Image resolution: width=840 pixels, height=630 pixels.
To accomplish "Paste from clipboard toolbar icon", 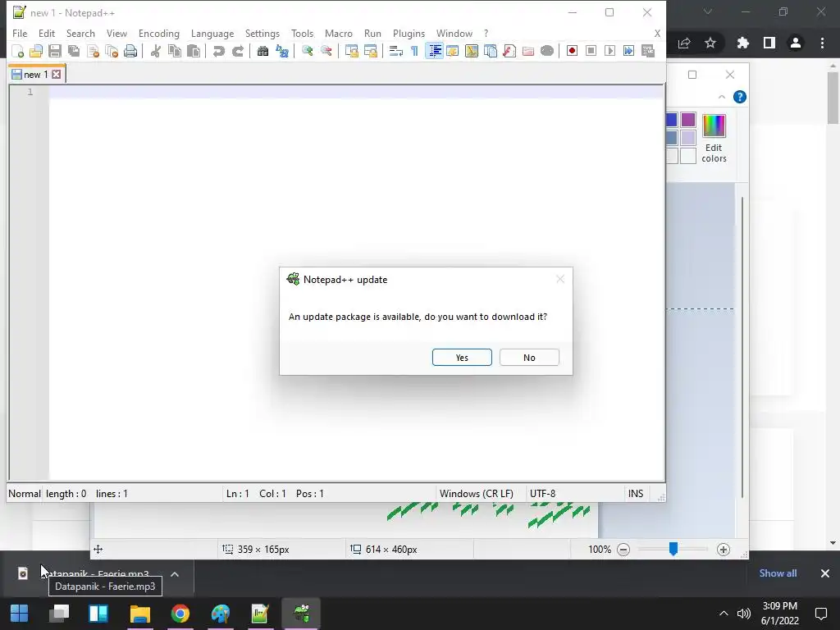I will 194,51.
